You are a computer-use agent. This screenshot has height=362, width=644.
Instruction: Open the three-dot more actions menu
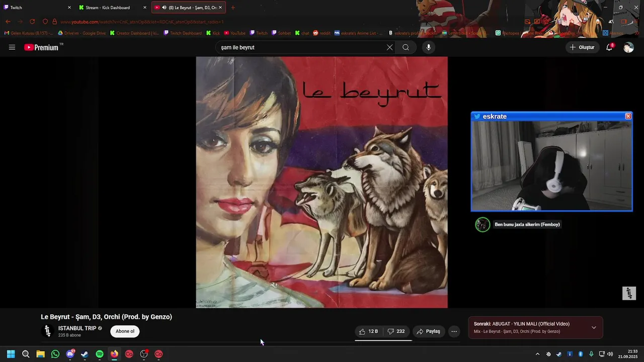coord(454,331)
